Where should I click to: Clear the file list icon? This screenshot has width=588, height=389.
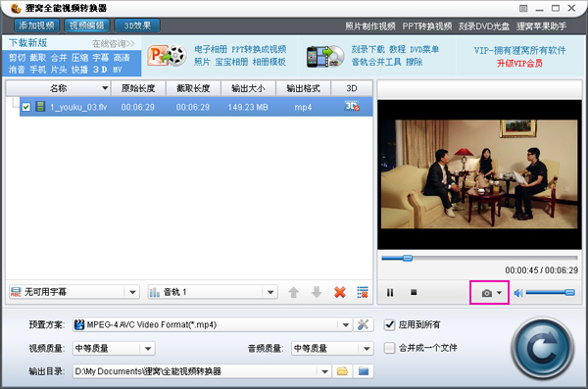click(x=363, y=292)
